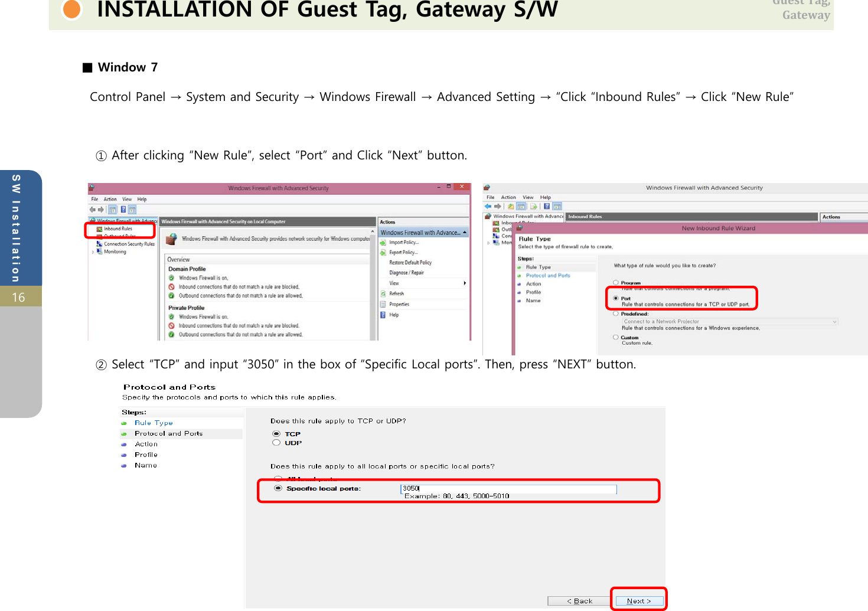The width and height of the screenshot is (868, 611).
Task: Click the < Back button
Action: coord(580,601)
